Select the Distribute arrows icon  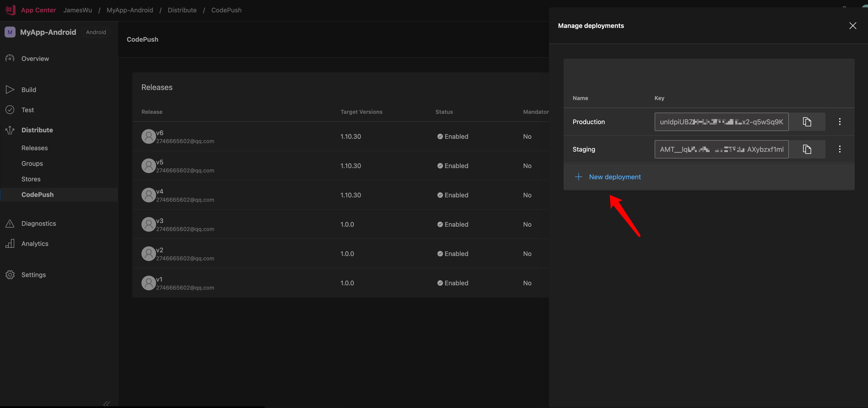[x=10, y=130]
